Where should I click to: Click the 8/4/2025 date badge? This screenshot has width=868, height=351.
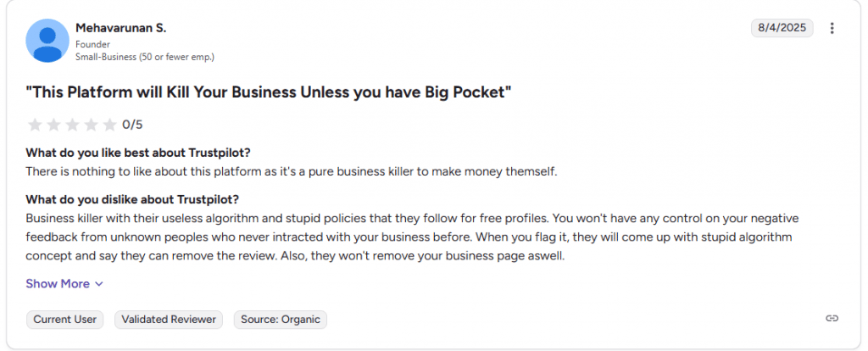[782, 28]
